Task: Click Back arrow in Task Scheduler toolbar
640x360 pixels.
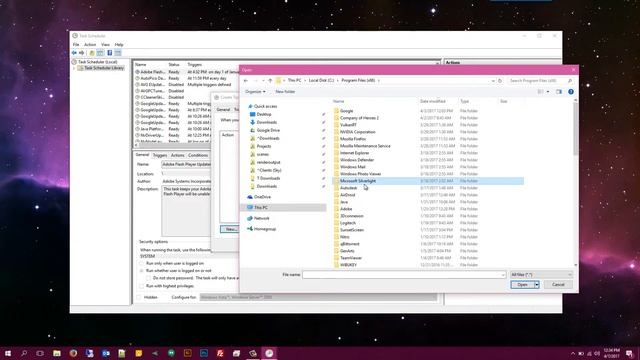Action: point(74,53)
